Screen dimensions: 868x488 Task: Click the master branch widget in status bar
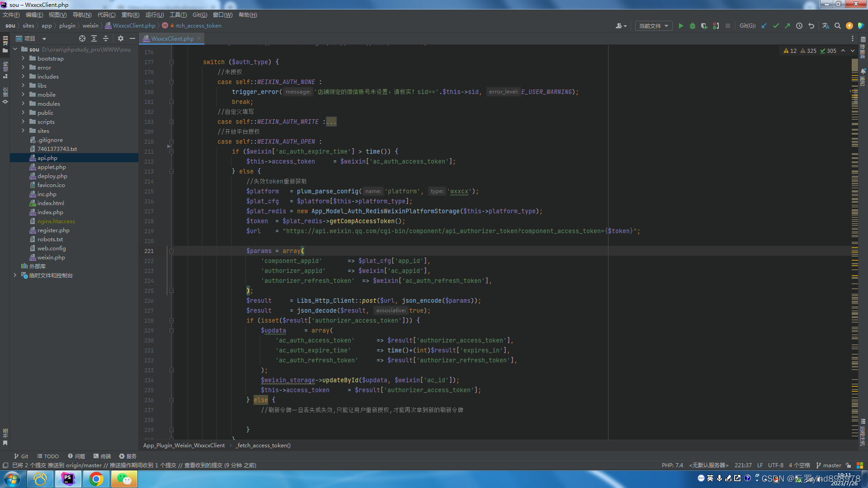click(829, 465)
